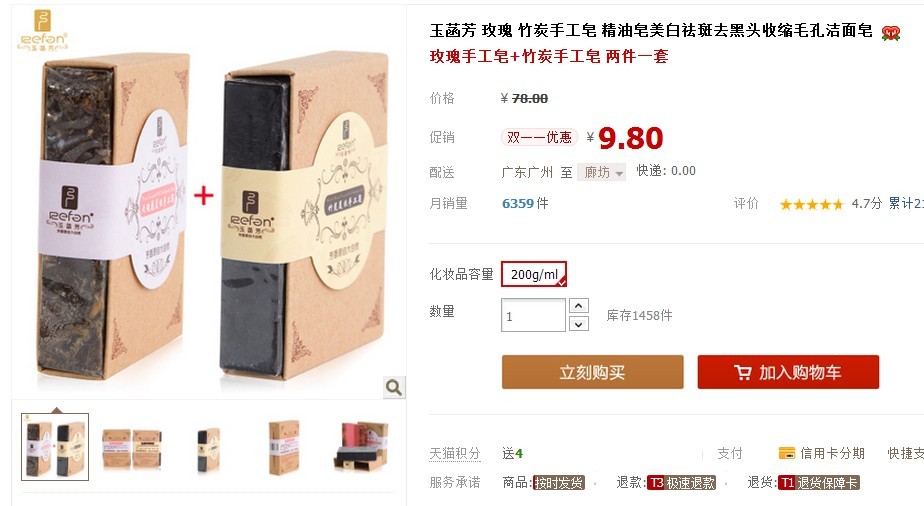Click the T3 极速退款 service badge
The height and width of the screenshot is (506, 924).
(x=681, y=483)
